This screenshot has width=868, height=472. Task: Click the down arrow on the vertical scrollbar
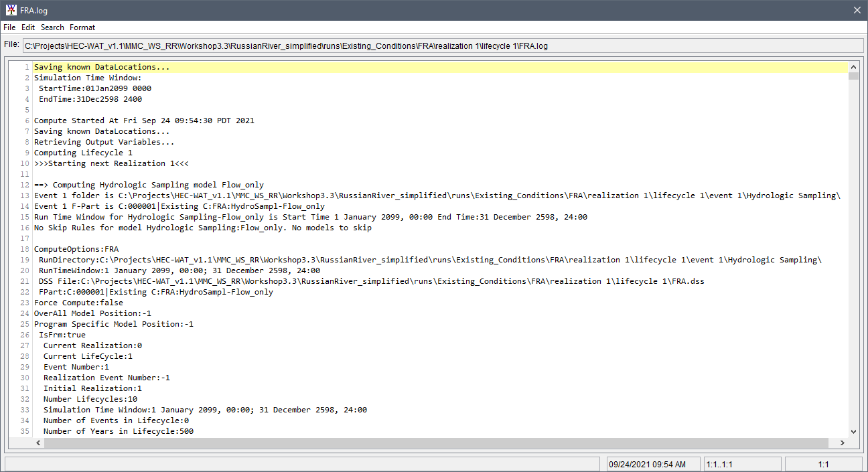(x=854, y=431)
